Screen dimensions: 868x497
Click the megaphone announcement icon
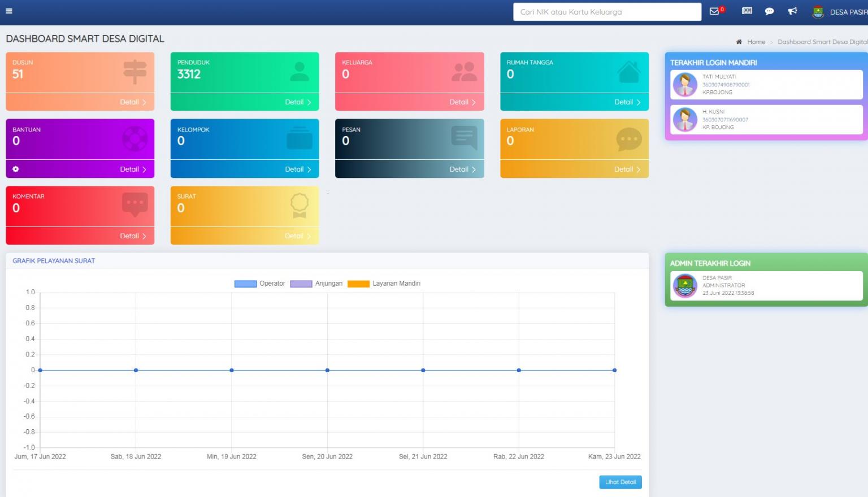[x=792, y=11]
